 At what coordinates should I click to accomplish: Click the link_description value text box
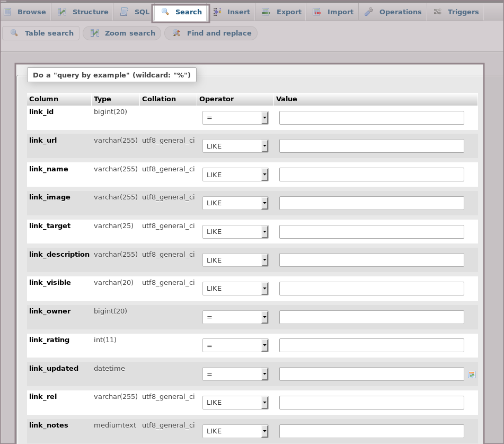[x=372, y=260]
